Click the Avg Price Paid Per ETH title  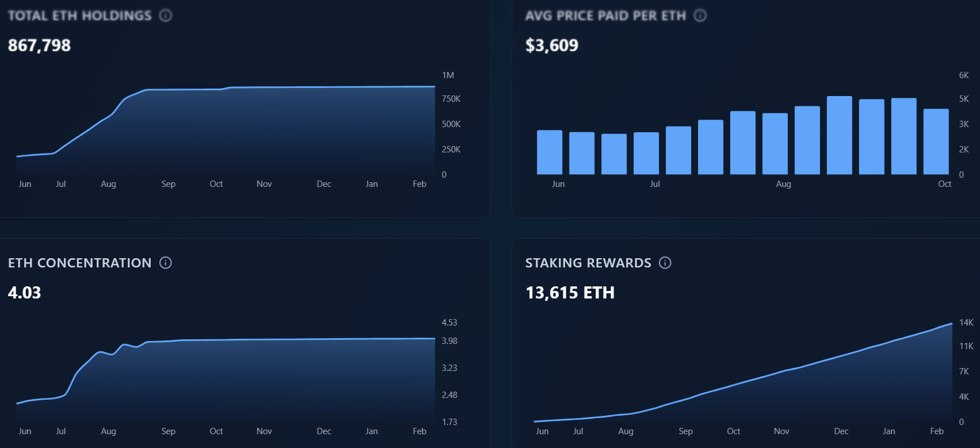(605, 16)
